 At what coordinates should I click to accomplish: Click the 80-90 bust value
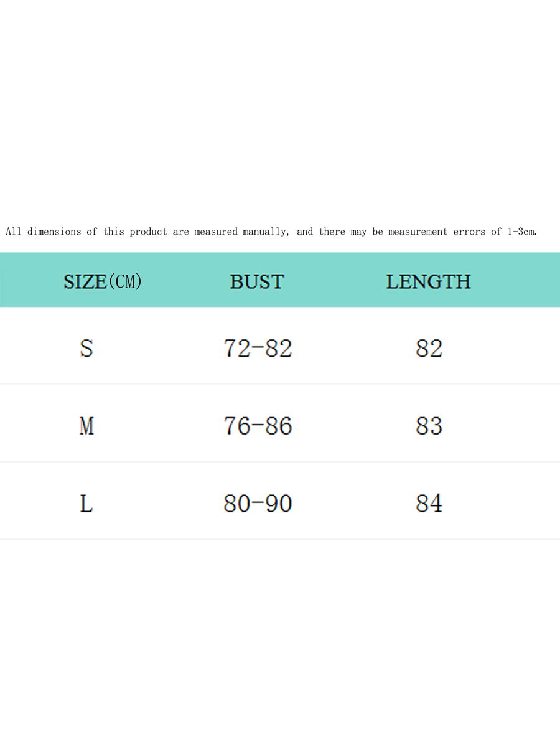click(258, 503)
